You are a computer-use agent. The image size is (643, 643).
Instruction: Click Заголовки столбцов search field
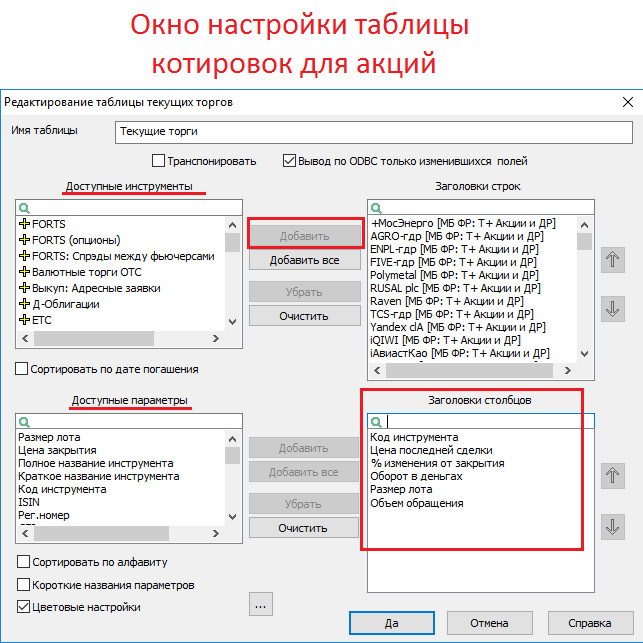(x=481, y=421)
